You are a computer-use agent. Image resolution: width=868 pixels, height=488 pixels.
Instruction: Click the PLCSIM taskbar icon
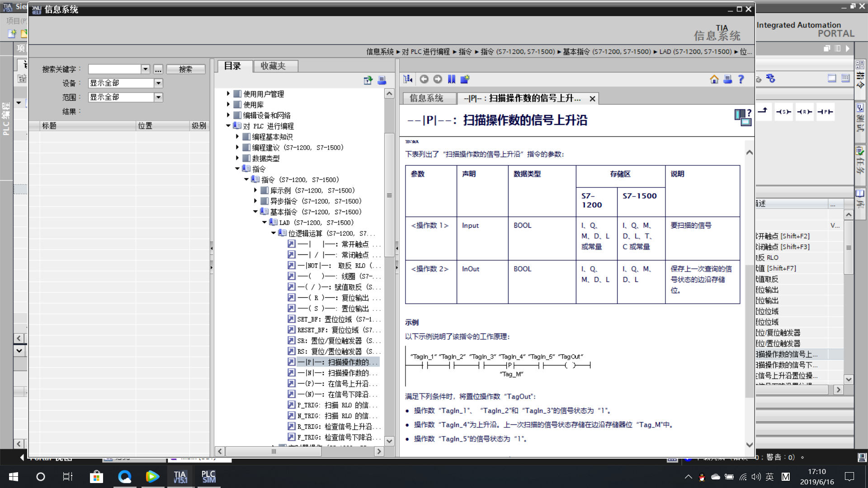[x=208, y=477]
